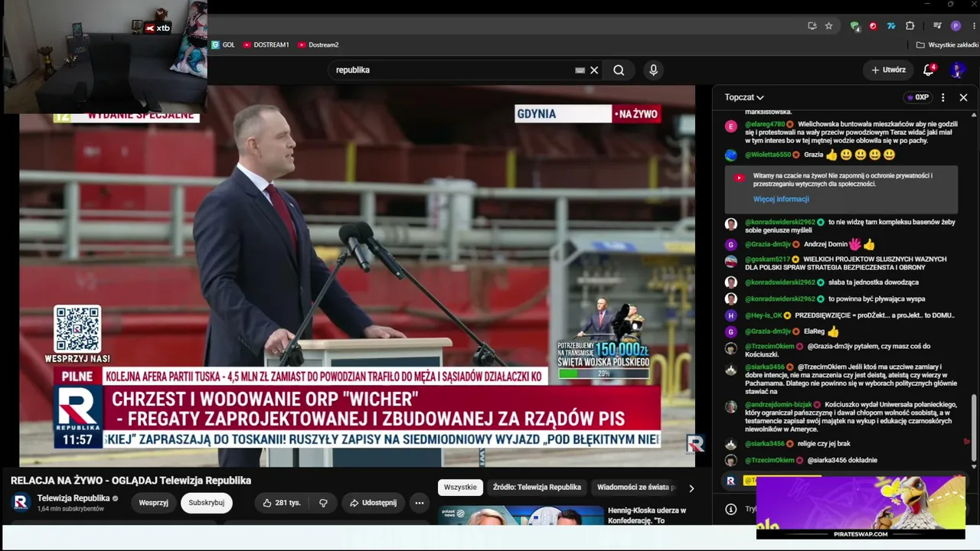Open the Hennig-Kloska uderza w Konfederację video title
Screen dimensions: 980x551
point(647,515)
